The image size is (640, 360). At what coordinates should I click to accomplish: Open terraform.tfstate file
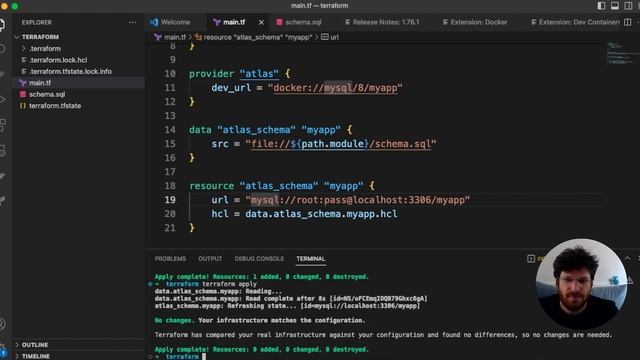click(x=55, y=105)
